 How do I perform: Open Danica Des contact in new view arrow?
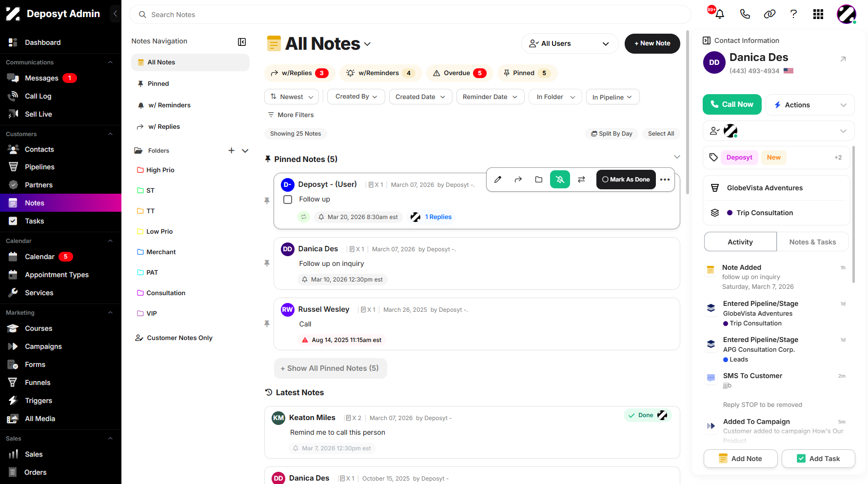pos(843,59)
